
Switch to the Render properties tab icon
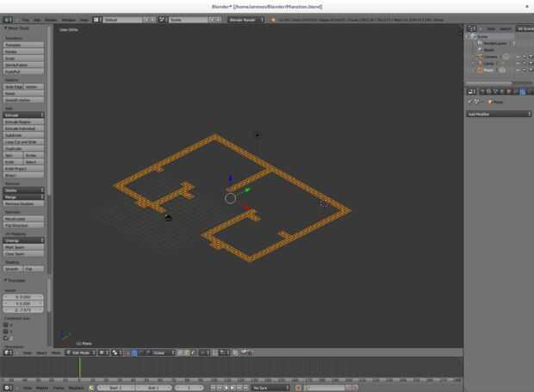[x=482, y=91]
